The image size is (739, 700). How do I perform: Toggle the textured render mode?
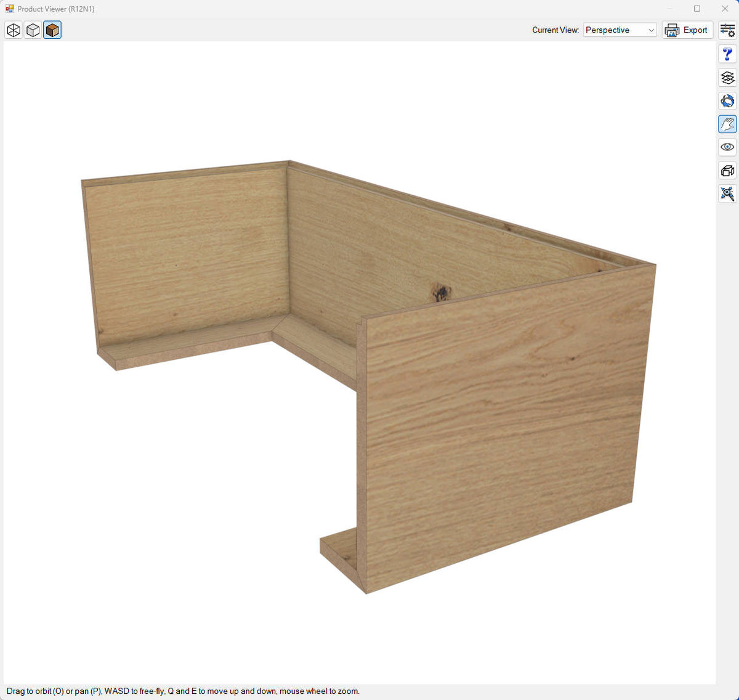pos(52,30)
